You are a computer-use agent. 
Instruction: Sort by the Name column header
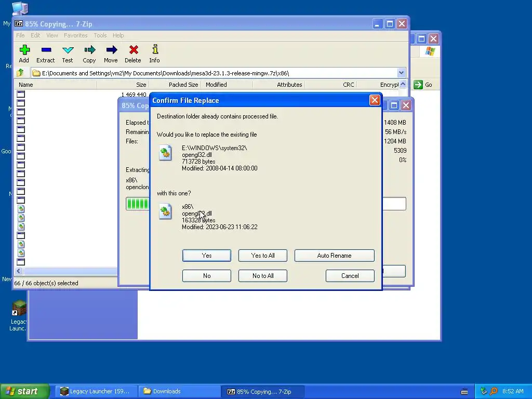[x=56, y=85]
